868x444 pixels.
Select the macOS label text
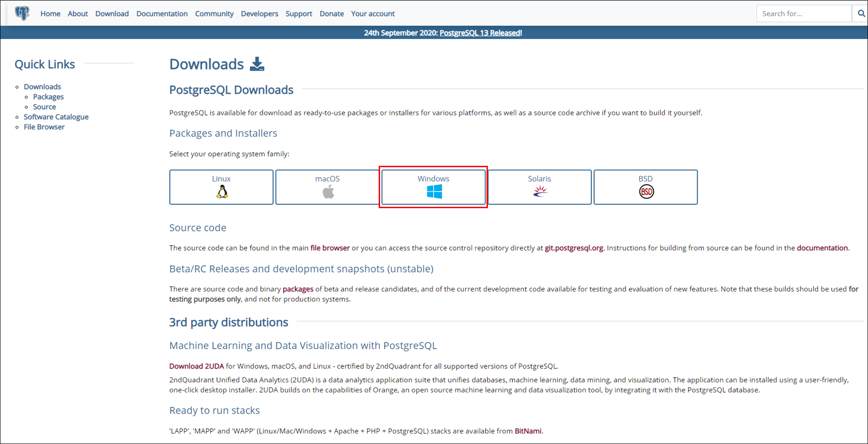pos(328,179)
